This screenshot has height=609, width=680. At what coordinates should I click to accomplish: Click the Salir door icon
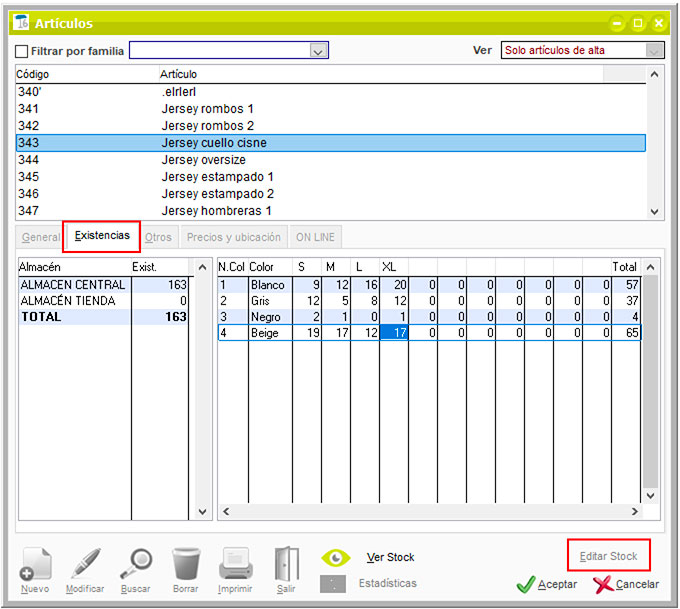(287, 563)
